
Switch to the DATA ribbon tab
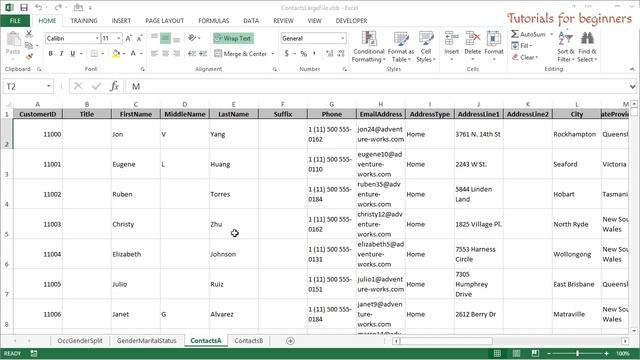coord(251,20)
